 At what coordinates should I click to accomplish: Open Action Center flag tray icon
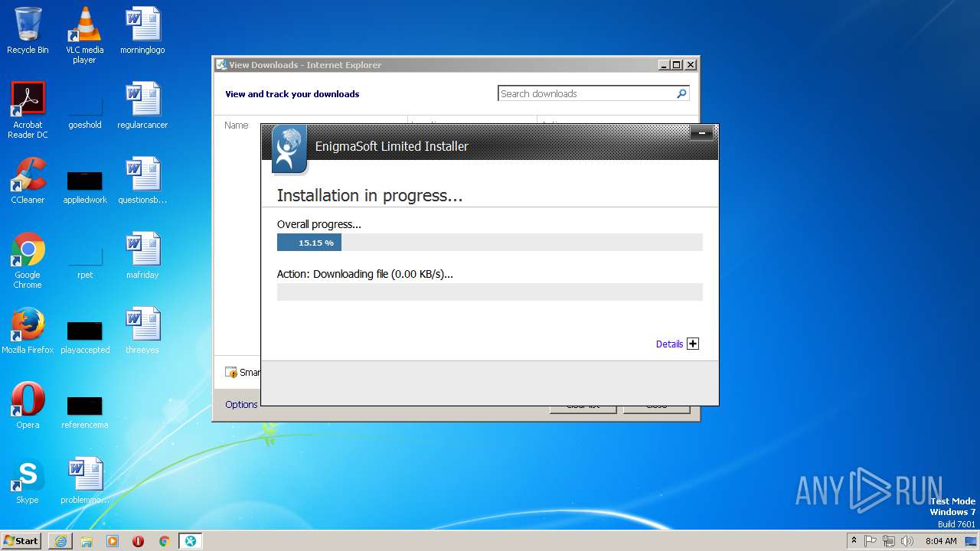(x=871, y=541)
